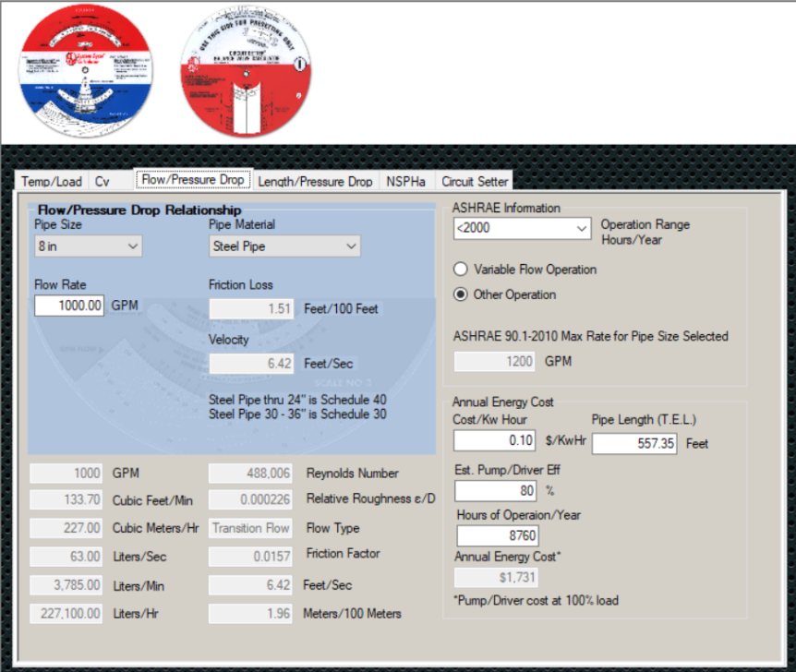Viewport: 796px width, 672px height.
Task: Switch to the Length/Pressure Drop tab
Action: pyautogui.click(x=316, y=182)
